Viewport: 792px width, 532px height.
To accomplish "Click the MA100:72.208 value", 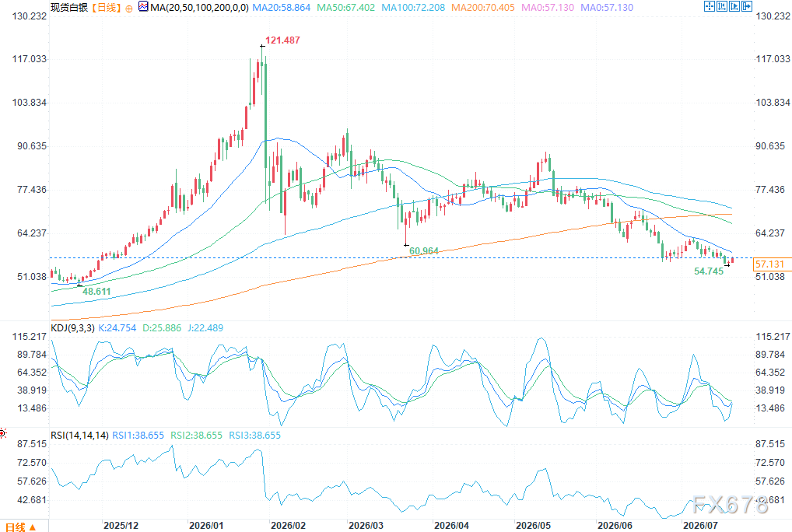I will (413, 8).
